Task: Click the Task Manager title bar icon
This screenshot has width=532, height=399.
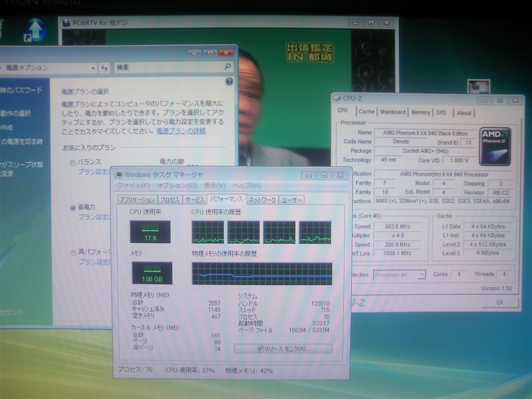Action: tap(118, 175)
